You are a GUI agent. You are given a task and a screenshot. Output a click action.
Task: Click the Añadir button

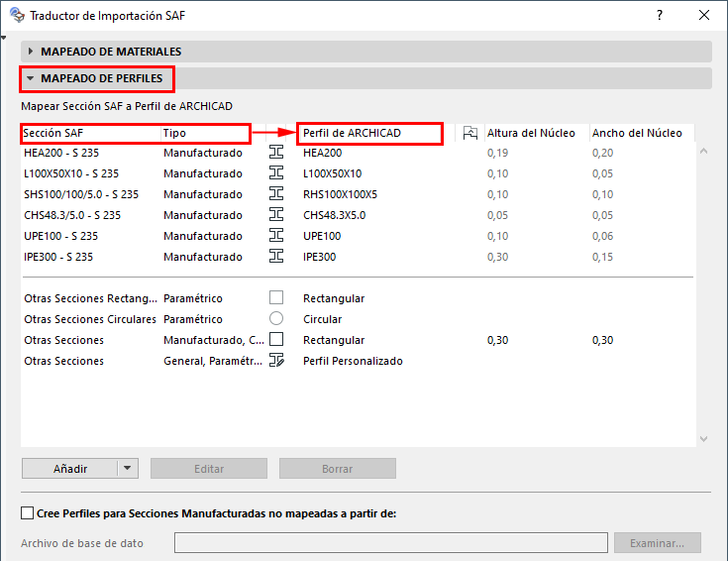[70, 468]
